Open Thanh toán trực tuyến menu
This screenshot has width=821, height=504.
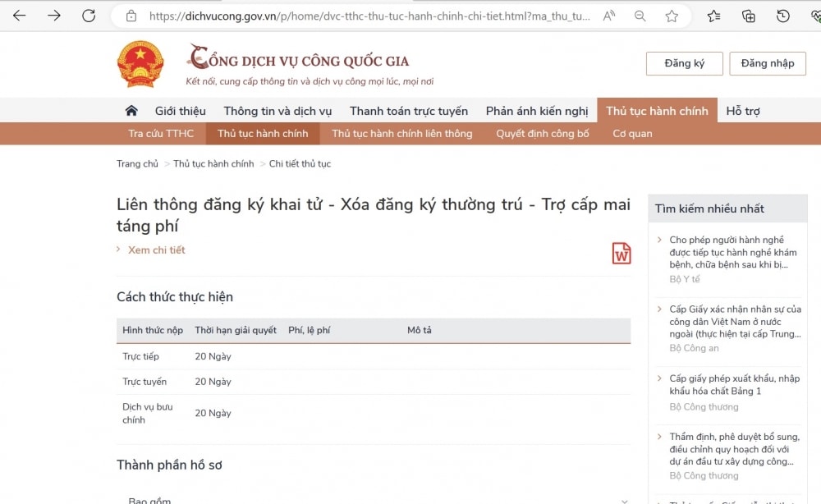pos(409,111)
